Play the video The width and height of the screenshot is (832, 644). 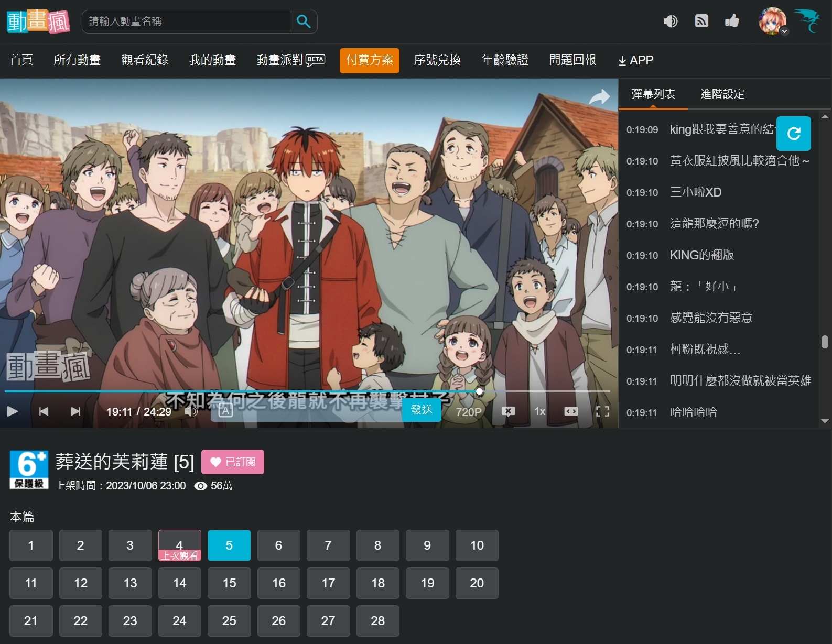point(13,411)
